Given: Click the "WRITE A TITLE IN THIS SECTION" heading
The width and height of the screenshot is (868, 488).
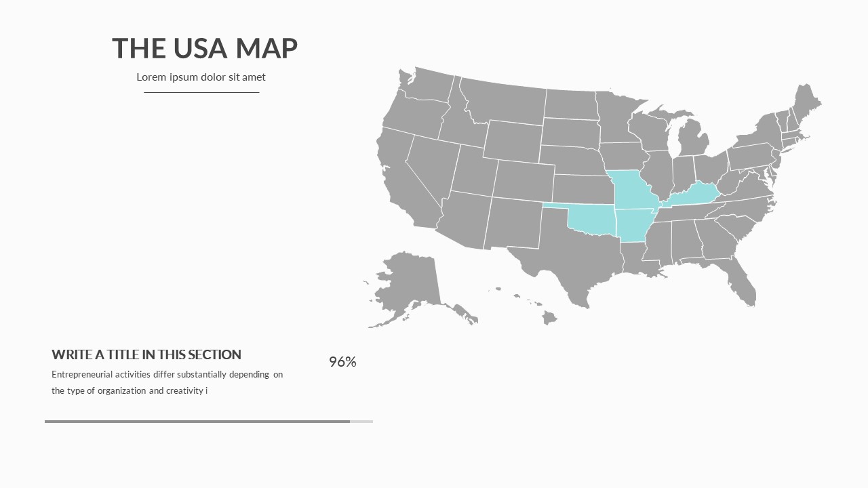Looking at the screenshot, I should point(146,354).
